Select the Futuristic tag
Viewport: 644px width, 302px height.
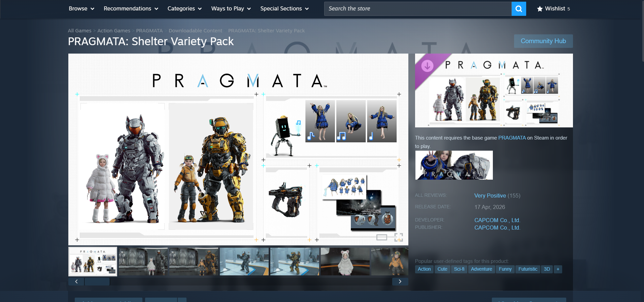[528, 269]
